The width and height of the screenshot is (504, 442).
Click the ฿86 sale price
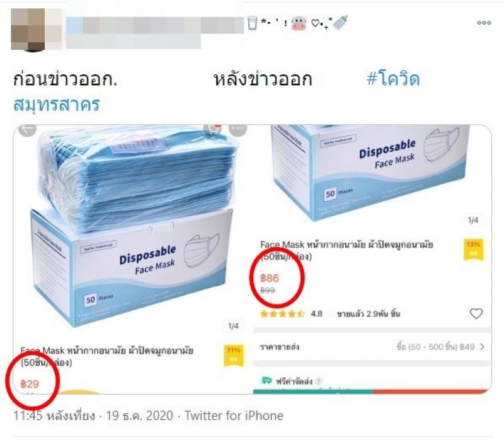pyautogui.click(x=270, y=278)
